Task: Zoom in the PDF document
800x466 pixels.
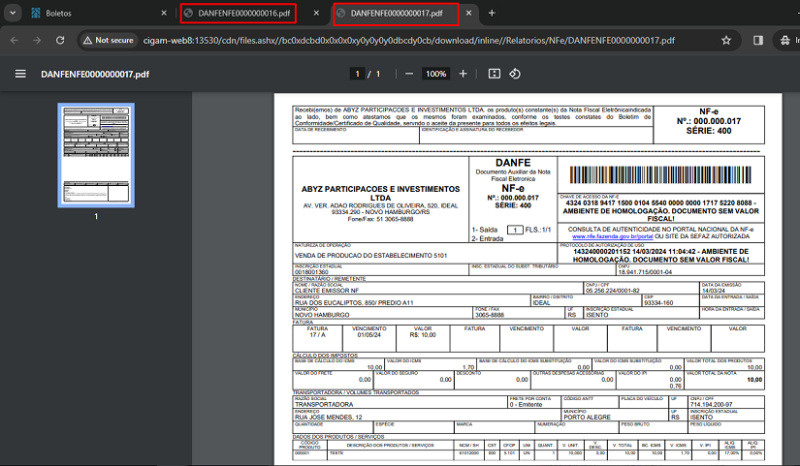Action: point(463,74)
